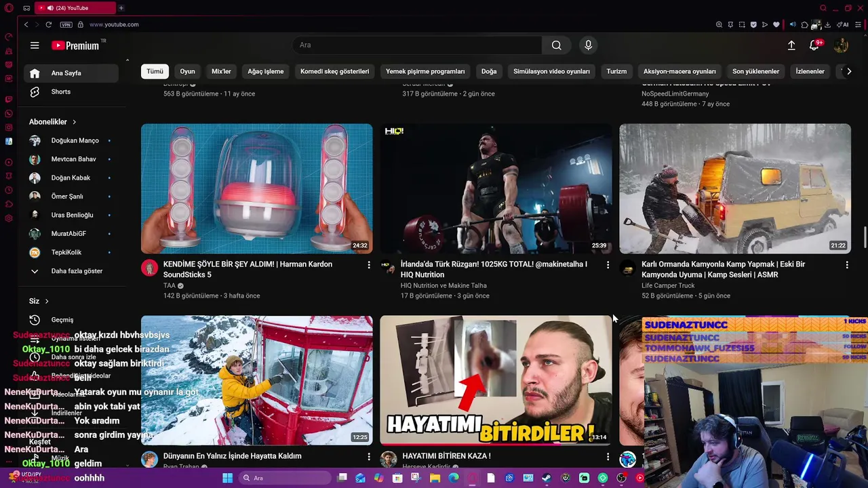
Task: Click the Windows taskbar search box
Action: [x=285, y=478]
